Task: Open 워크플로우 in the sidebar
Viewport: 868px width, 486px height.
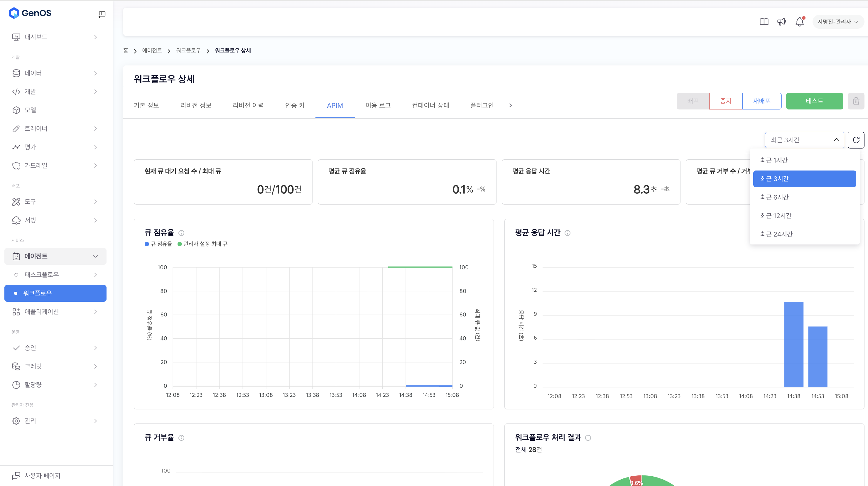Action: point(55,293)
